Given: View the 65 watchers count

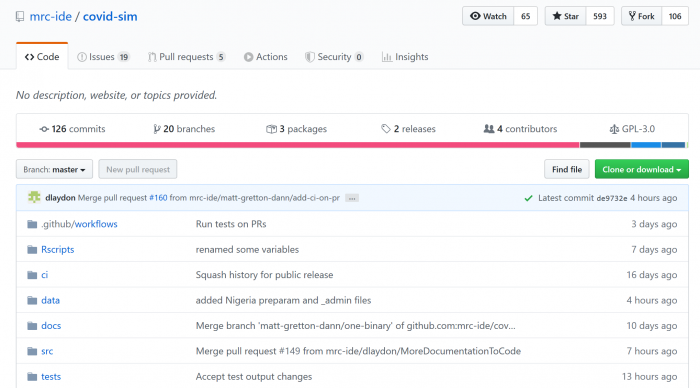Looking at the screenshot, I should coord(525,16).
